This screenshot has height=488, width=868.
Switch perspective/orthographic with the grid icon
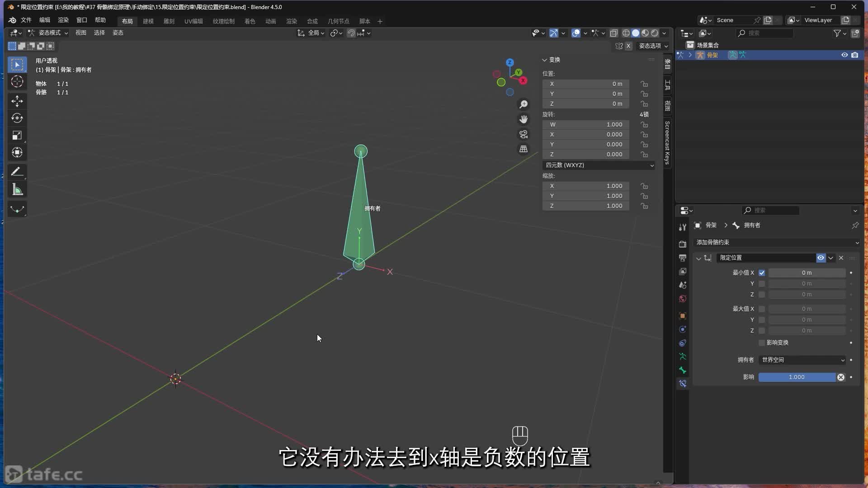524,149
